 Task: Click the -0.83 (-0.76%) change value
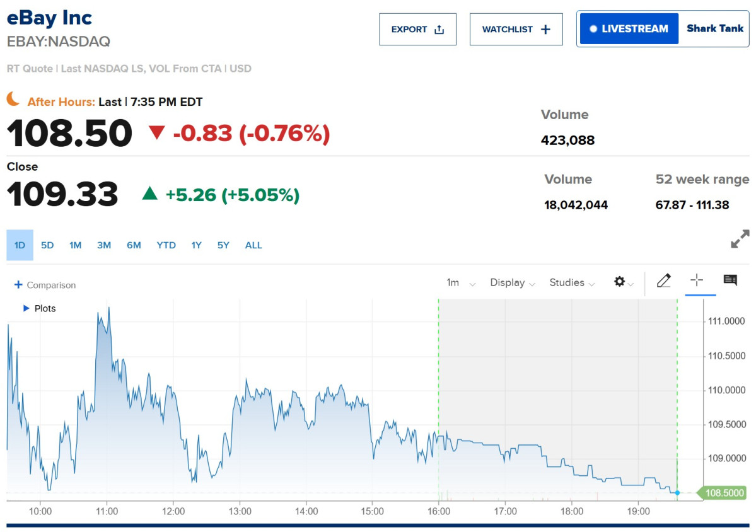(251, 134)
